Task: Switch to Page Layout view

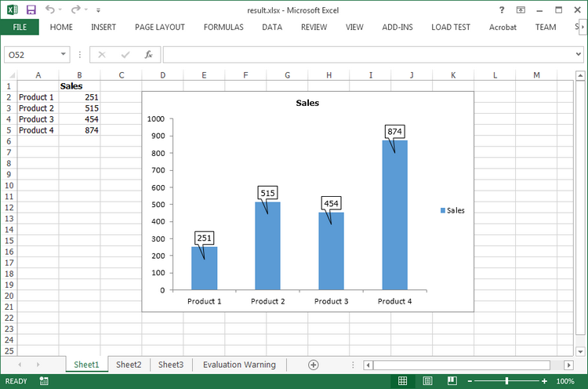Action: click(x=427, y=381)
